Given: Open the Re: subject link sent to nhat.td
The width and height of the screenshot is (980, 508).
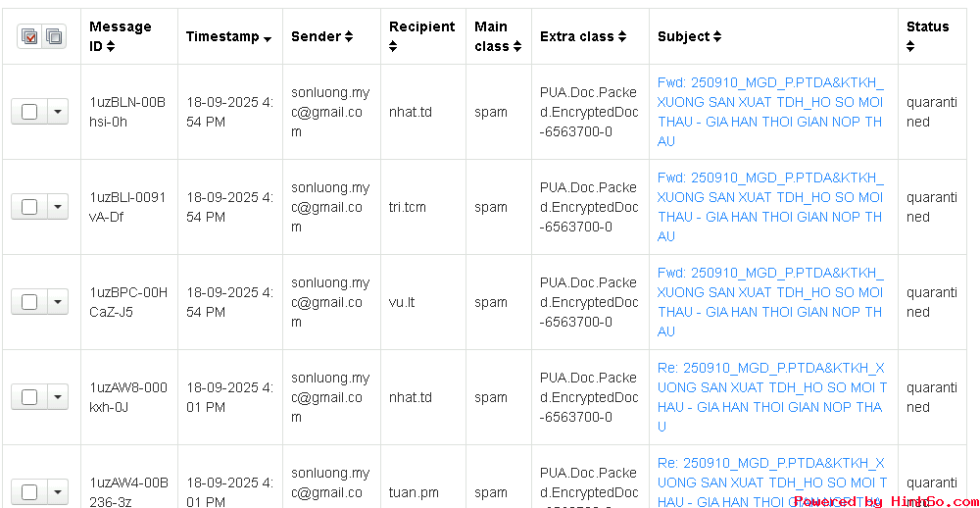Looking at the screenshot, I should click(770, 397).
